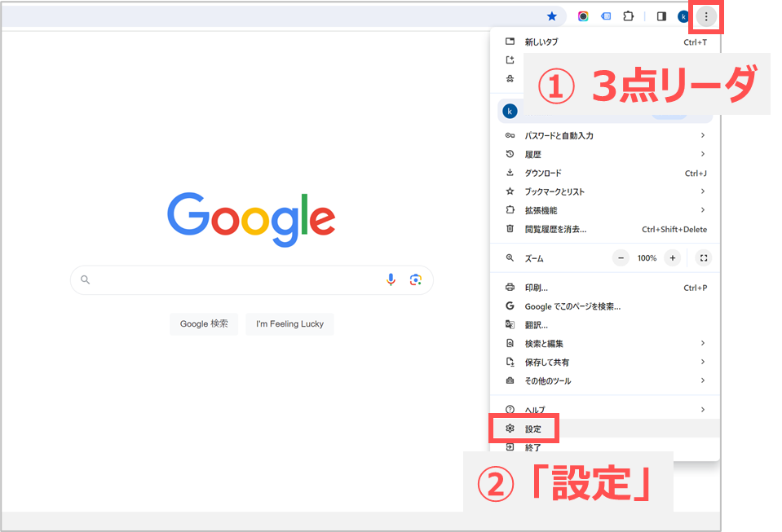Click the blue bookmark star in address bar
The width and height of the screenshot is (782, 532).
coord(551,16)
